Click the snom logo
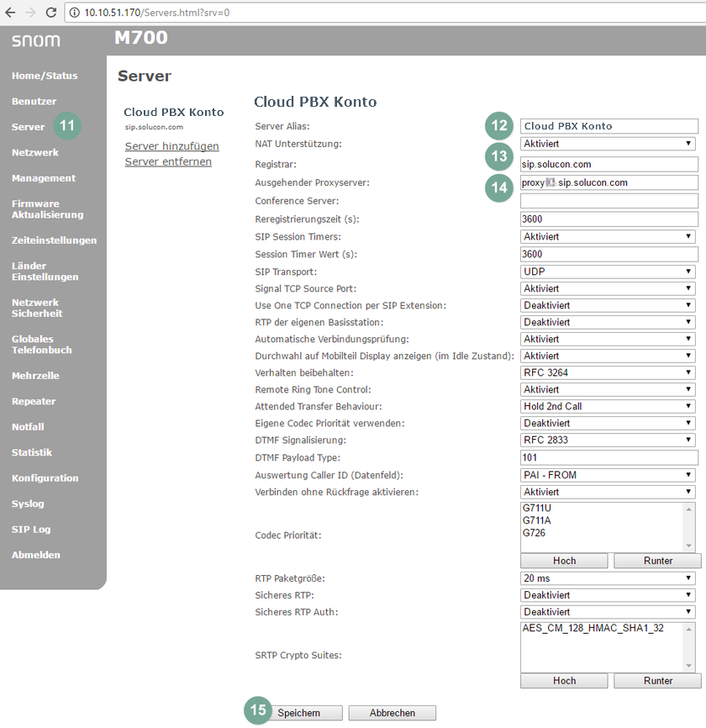This screenshot has width=706, height=728. (x=36, y=40)
